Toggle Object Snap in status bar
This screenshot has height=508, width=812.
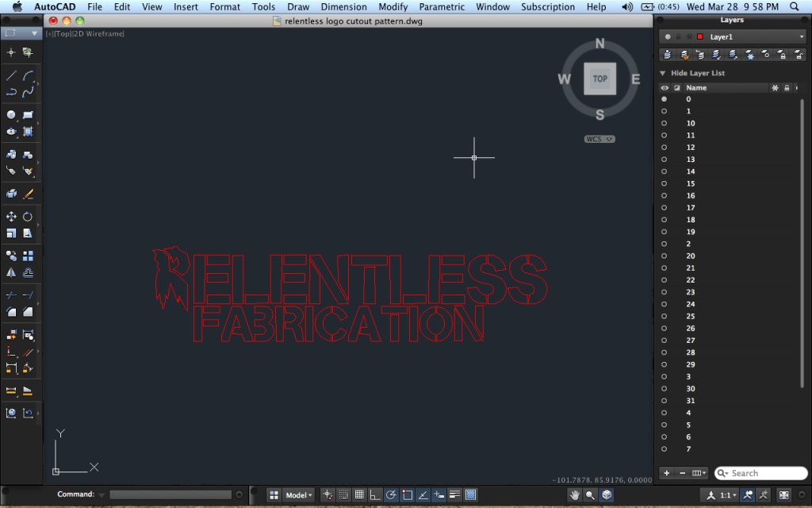407,495
